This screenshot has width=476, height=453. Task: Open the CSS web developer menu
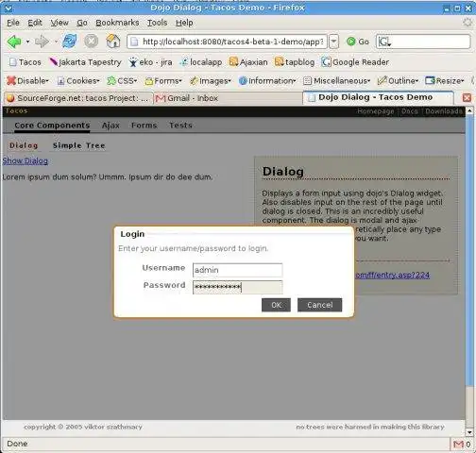point(122,81)
